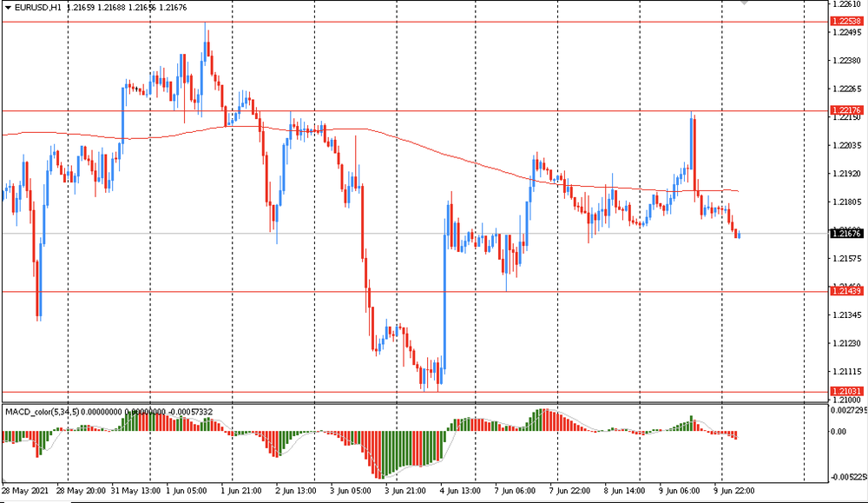Screen dimensions: 868x503
Task: Click the 8 Jun 14:00 time label
Action: pos(624,491)
